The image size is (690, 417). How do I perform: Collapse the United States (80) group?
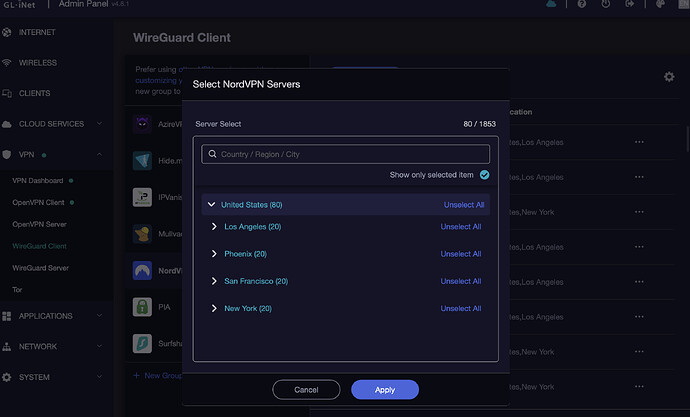coord(211,204)
